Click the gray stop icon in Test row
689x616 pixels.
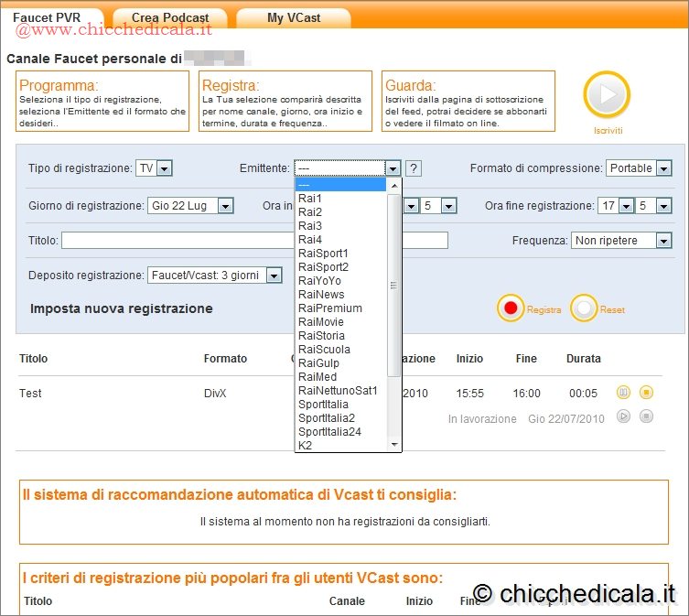coord(646,416)
